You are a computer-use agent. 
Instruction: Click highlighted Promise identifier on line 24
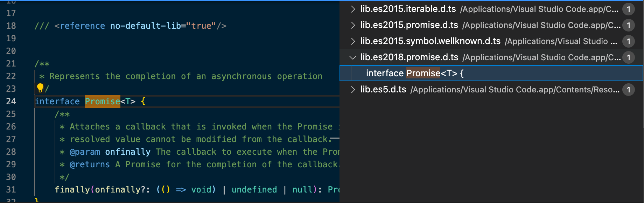102,101
